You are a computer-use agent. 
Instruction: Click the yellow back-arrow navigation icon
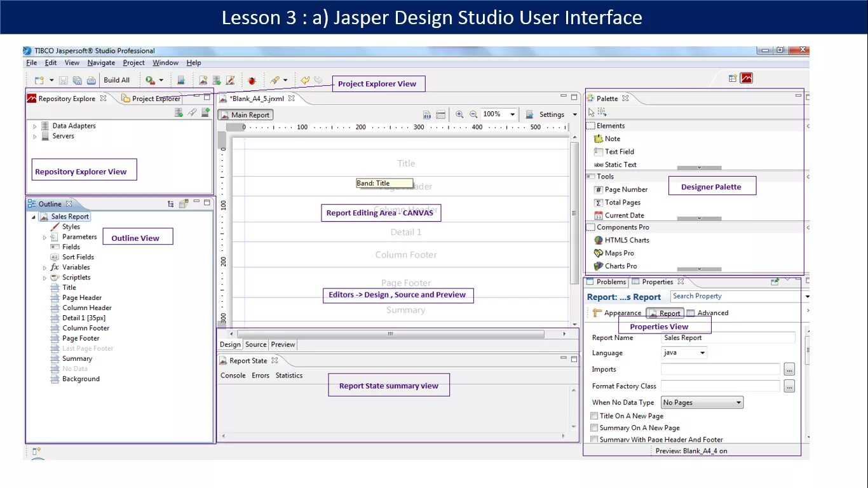click(305, 80)
